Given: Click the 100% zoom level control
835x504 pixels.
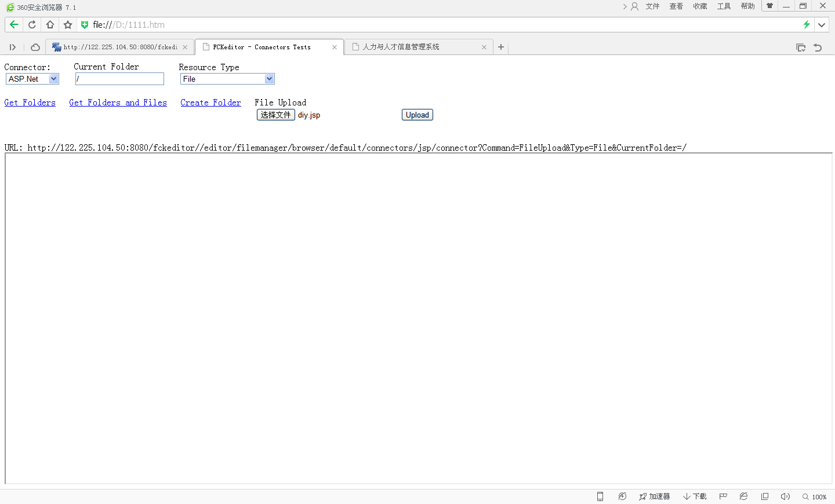Looking at the screenshot, I should (814, 496).
